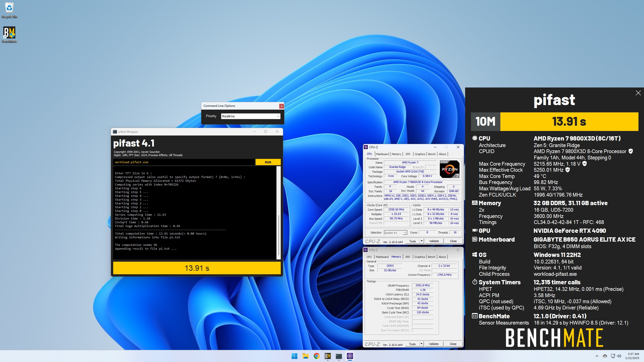The height and width of the screenshot is (362, 644).
Task: Click the pifast wrapper terminal taskbar icon
Action: coord(339,356)
